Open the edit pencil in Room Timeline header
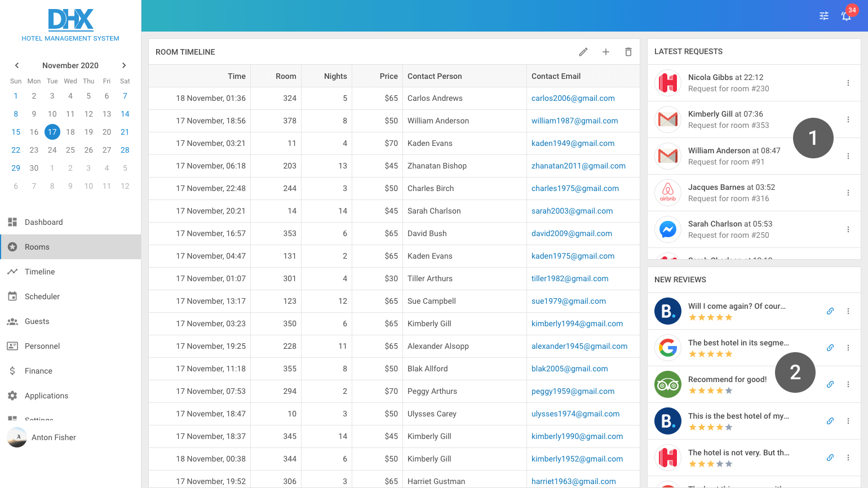This screenshot has height=488, width=868. 583,51
